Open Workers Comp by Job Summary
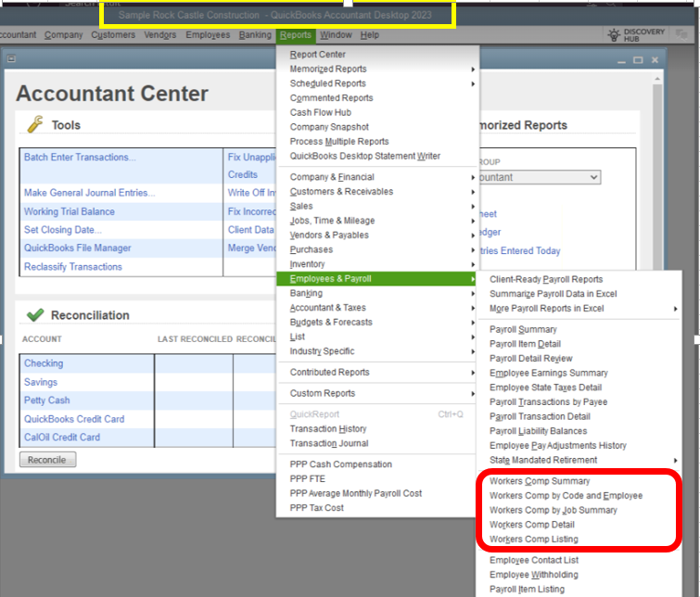The width and height of the screenshot is (700, 597). pos(554,510)
